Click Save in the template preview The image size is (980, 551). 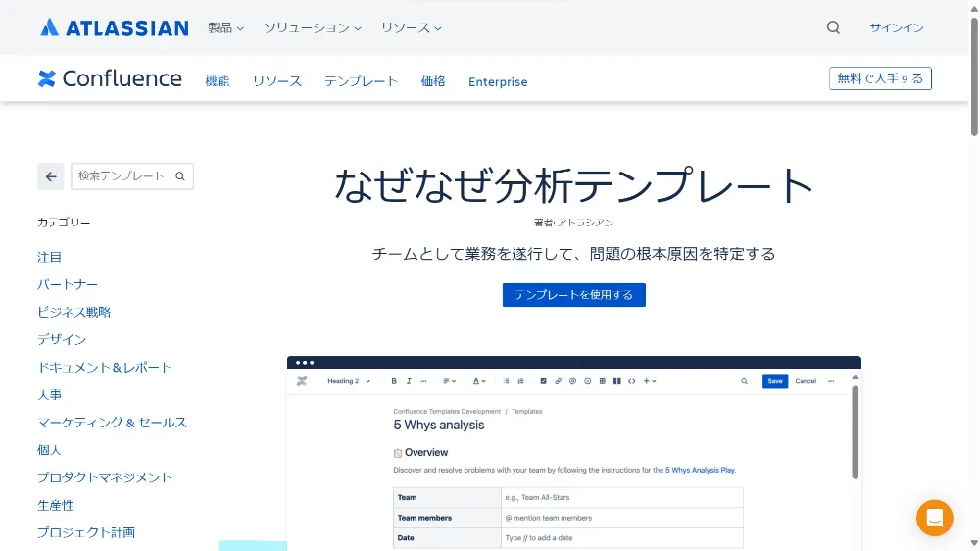(x=775, y=381)
